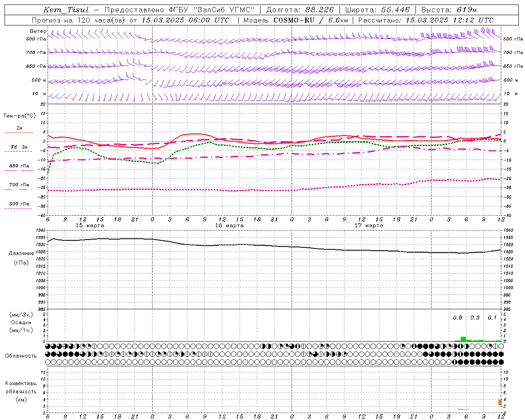Click the left 500 м wind level label
525x420 pixels.
click(39, 80)
